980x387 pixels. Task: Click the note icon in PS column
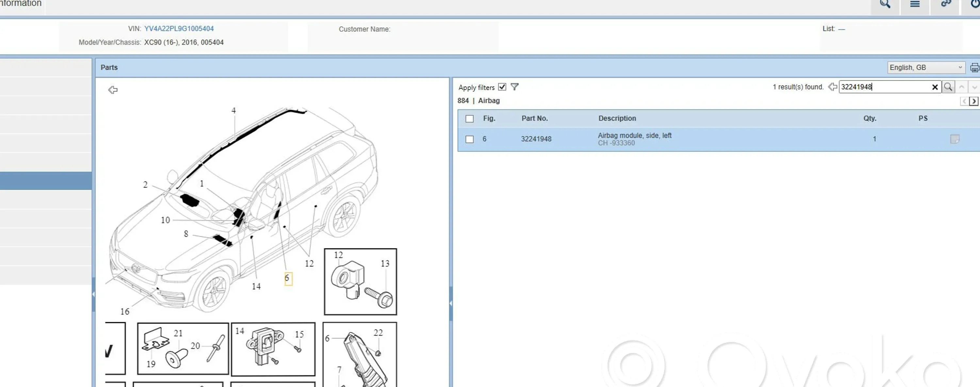954,139
